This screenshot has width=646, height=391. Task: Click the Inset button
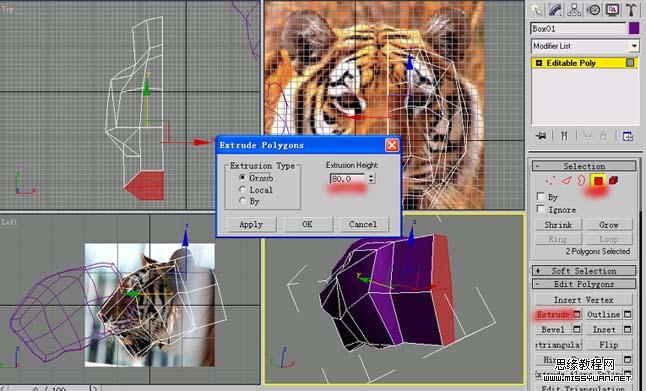tap(604, 329)
